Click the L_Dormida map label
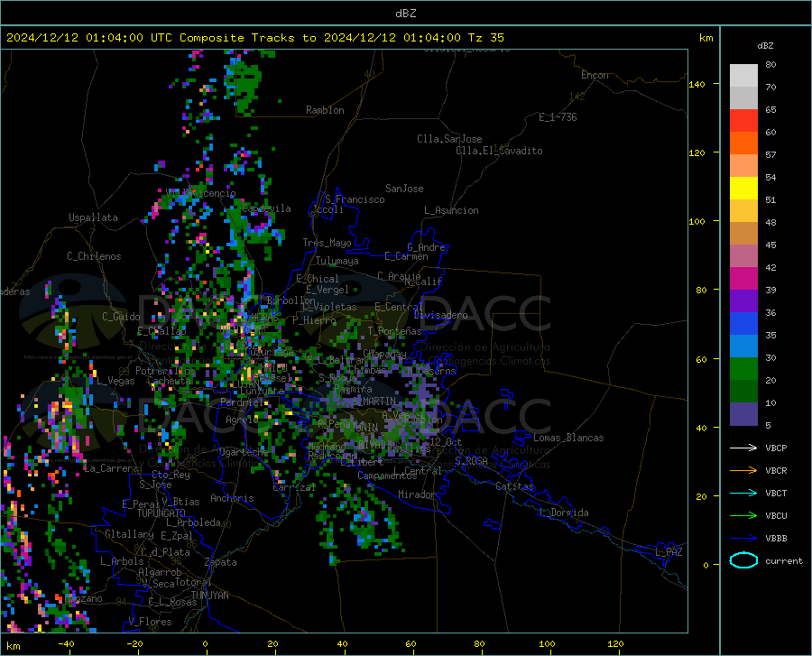812x656 pixels. coord(564,513)
